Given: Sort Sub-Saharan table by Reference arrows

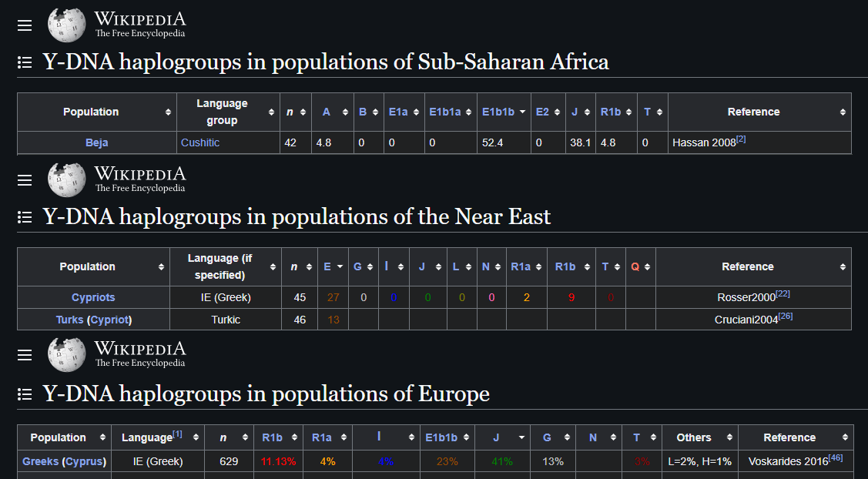Looking at the screenshot, I should click(843, 112).
